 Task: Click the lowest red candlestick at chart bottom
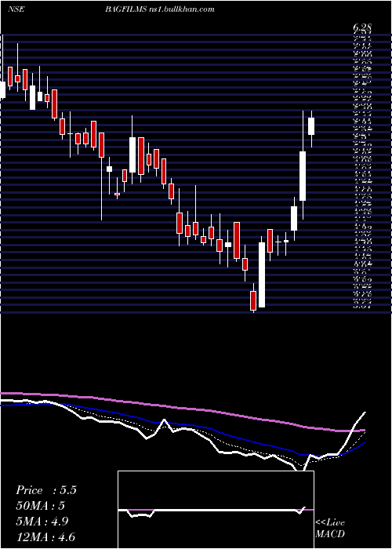(253, 300)
